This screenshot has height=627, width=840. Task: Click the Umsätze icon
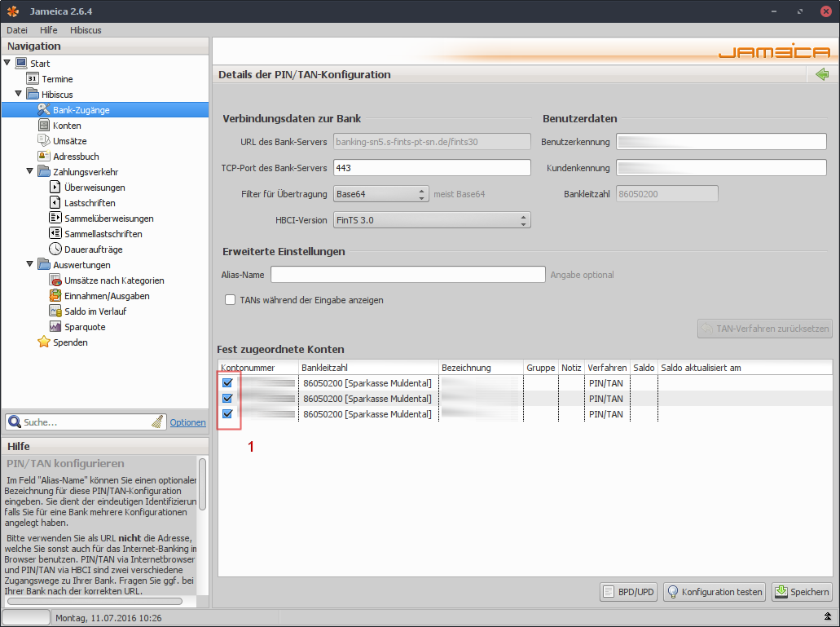(44, 141)
